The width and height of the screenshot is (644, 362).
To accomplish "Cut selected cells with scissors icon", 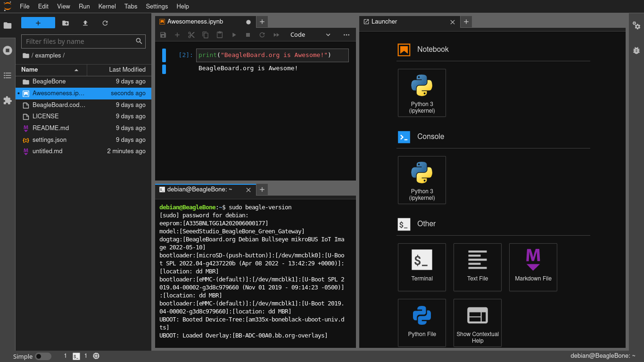I will 191,35.
